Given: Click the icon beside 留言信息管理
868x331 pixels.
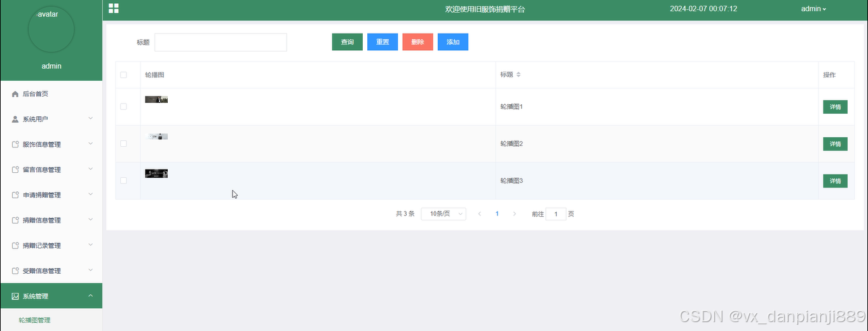Looking at the screenshot, I should 15,170.
